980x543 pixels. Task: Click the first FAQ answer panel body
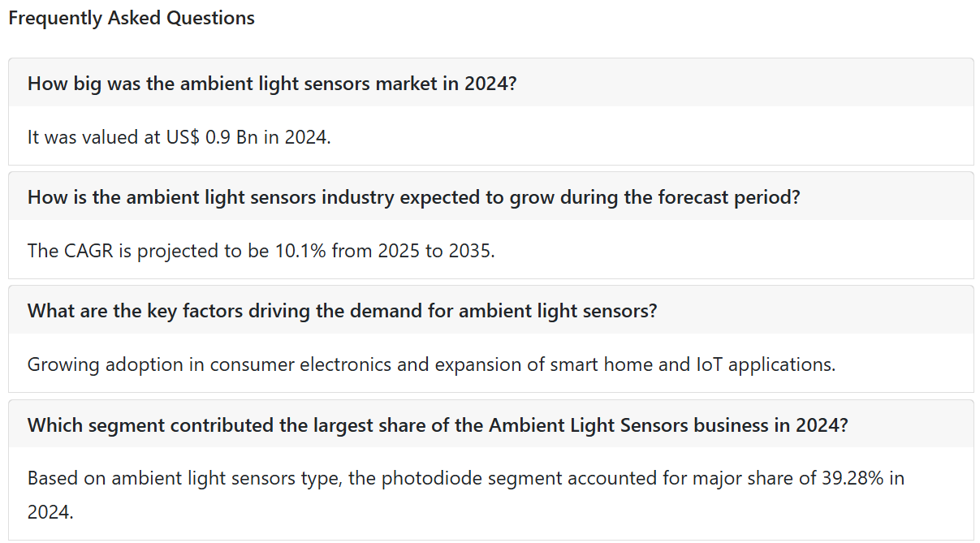click(490, 136)
